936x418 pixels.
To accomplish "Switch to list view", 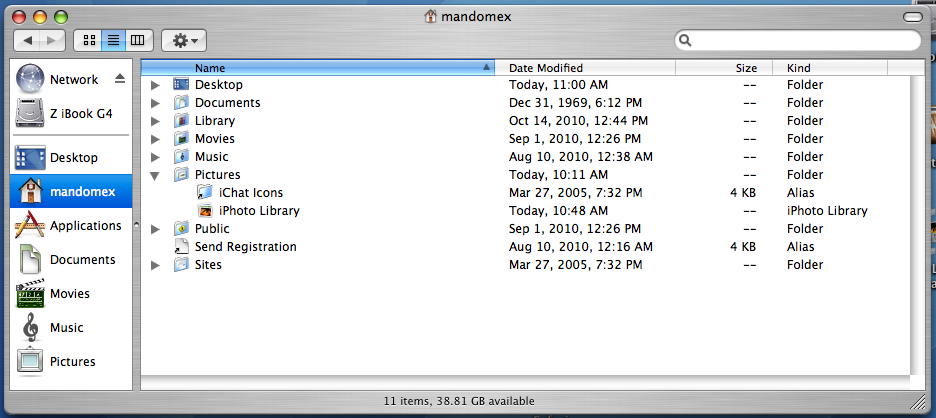I will click(113, 41).
